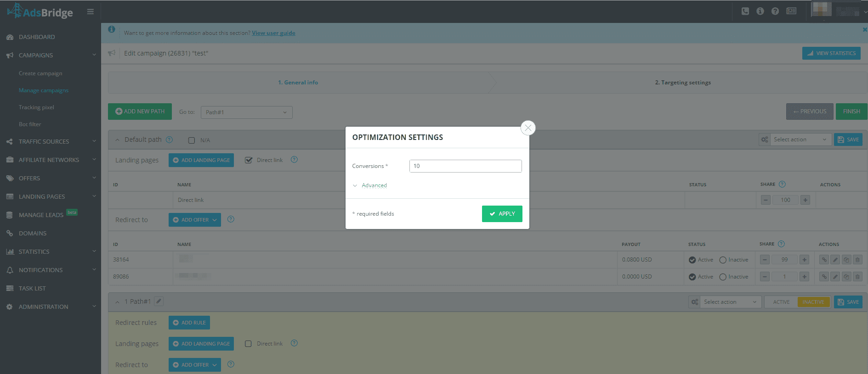Copy offer 38164 with duplicate icon
Image resolution: width=868 pixels, height=374 pixels.
[846, 260]
